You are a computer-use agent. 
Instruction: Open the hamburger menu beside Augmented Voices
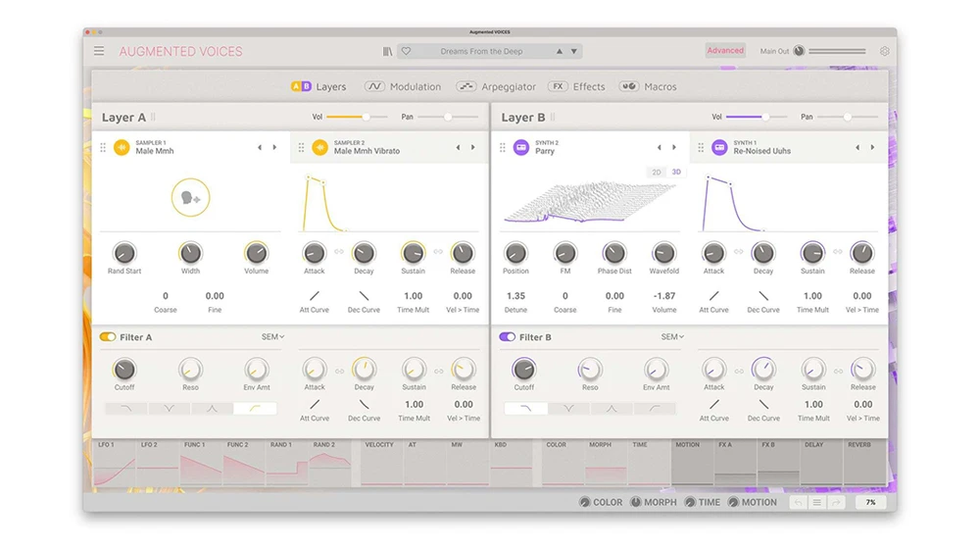coord(99,51)
